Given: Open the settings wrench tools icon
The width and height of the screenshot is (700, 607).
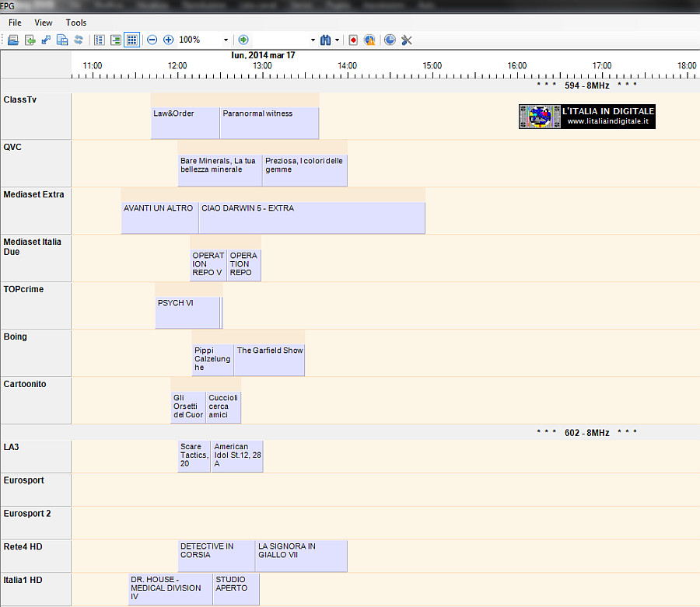Looking at the screenshot, I should 407,40.
